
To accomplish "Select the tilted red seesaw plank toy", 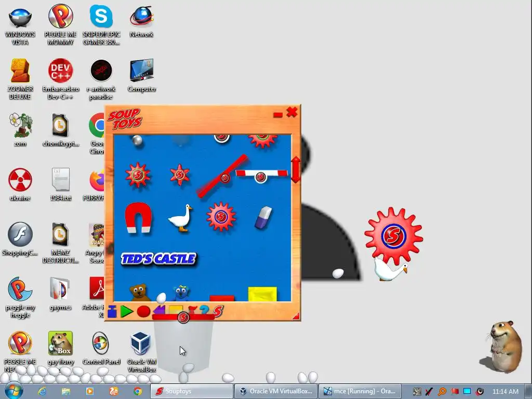I will tap(222, 176).
